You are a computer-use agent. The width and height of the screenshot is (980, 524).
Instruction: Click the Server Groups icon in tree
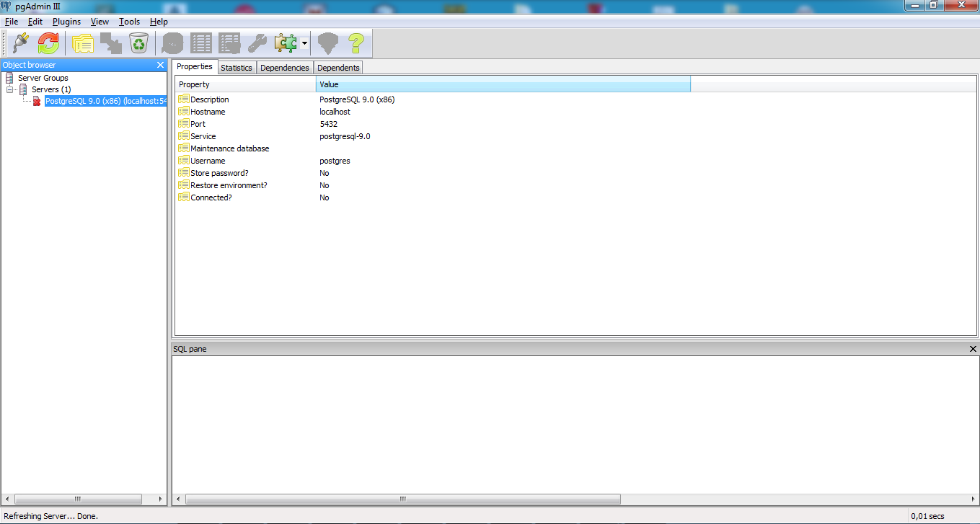(10, 78)
